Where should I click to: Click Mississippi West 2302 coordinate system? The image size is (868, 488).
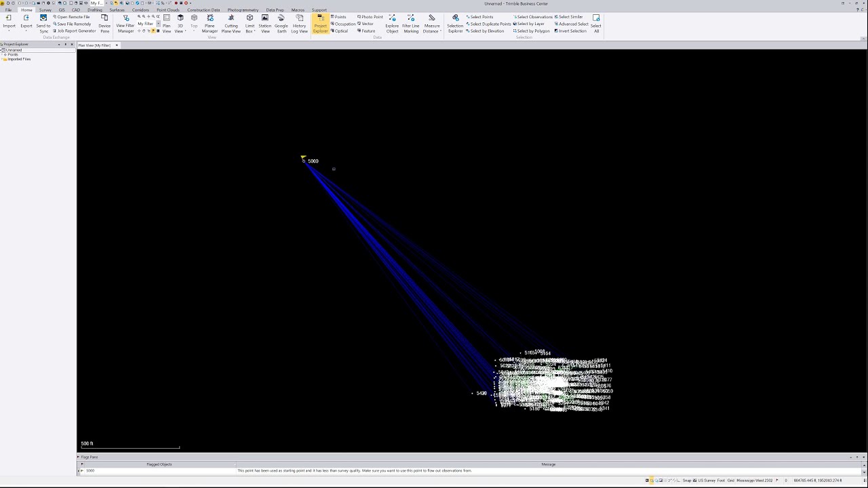[755, 481]
